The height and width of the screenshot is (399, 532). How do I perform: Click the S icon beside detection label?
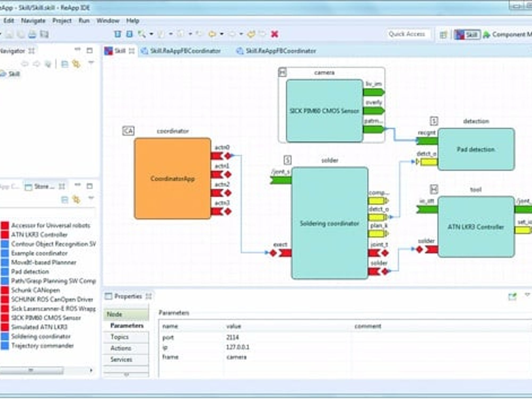(x=434, y=121)
